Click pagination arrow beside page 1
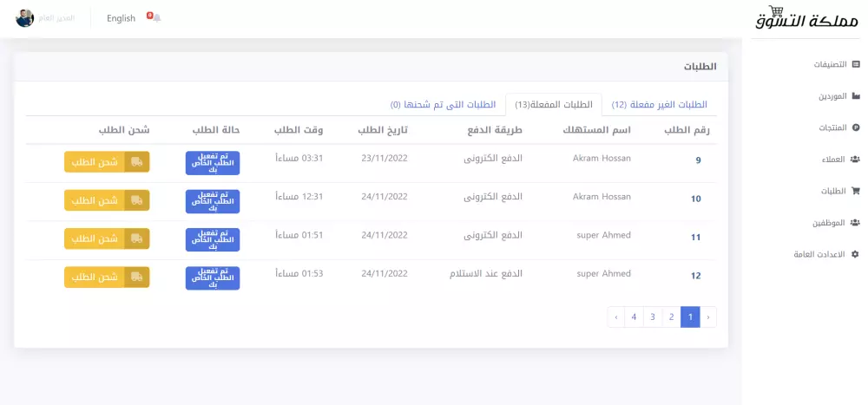This screenshot has width=868, height=405. pyautogui.click(x=708, y=317)
